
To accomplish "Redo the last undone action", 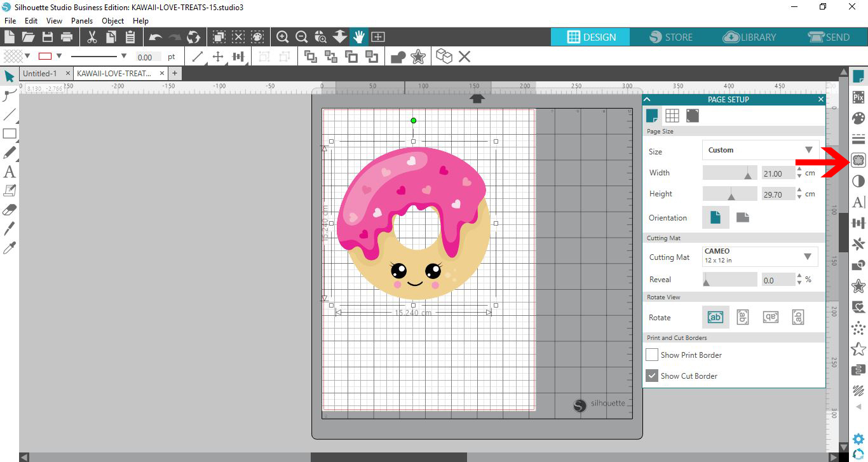I will pyautogui.click(x=175, y=37).
